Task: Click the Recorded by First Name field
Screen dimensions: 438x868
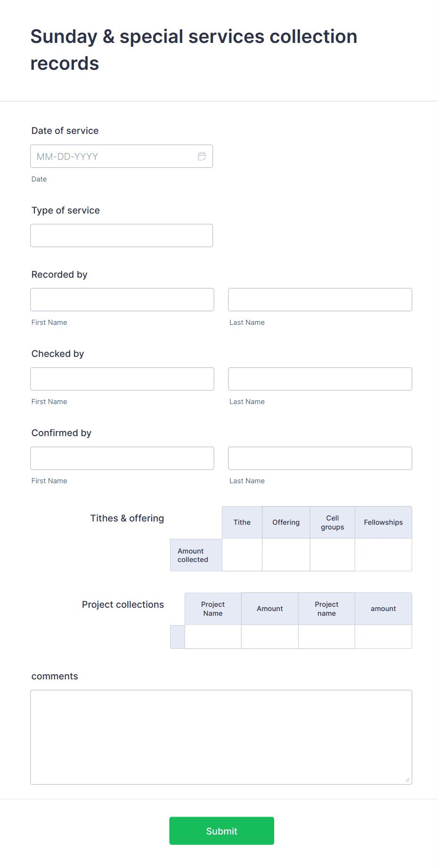Action: click(122, 299)
